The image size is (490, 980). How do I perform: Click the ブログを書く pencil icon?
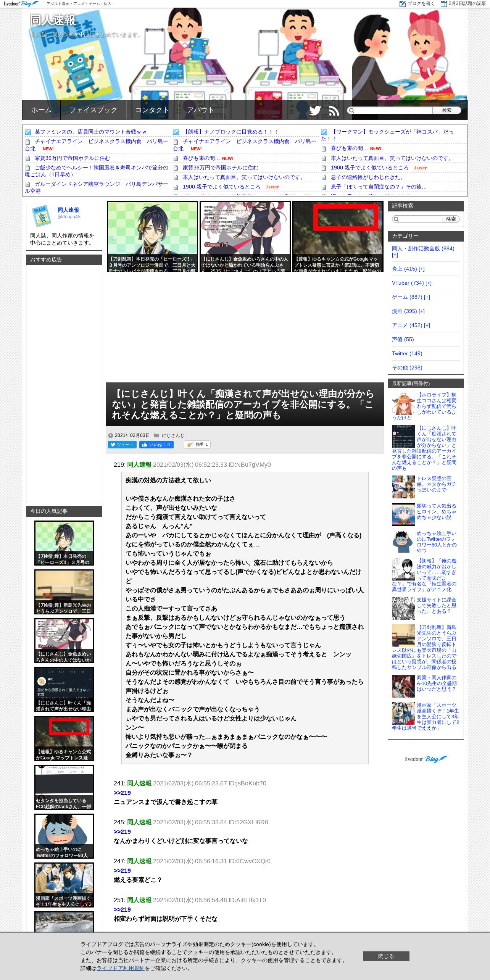(402, 3)
